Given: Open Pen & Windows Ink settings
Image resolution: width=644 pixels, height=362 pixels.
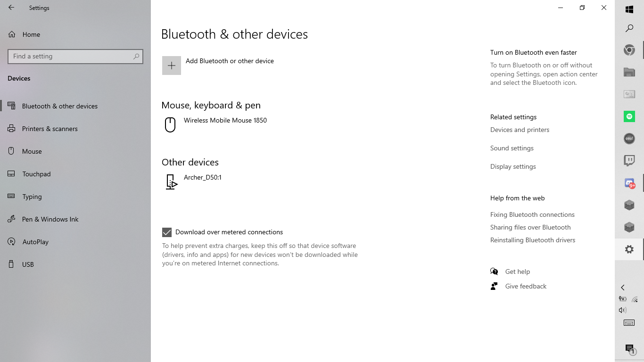Looking at the screenshot, I should pos(75,219).
